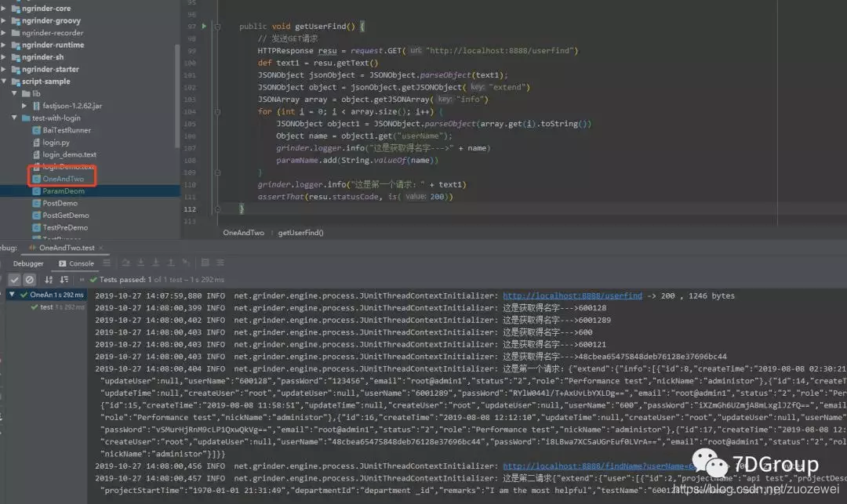Click the Step Out icon
Screen dimensions: 847x504
coord(171,263)
